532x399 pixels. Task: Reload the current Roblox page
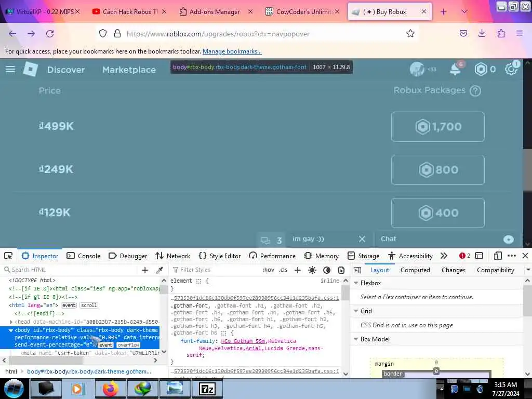(x=50, y=34)
